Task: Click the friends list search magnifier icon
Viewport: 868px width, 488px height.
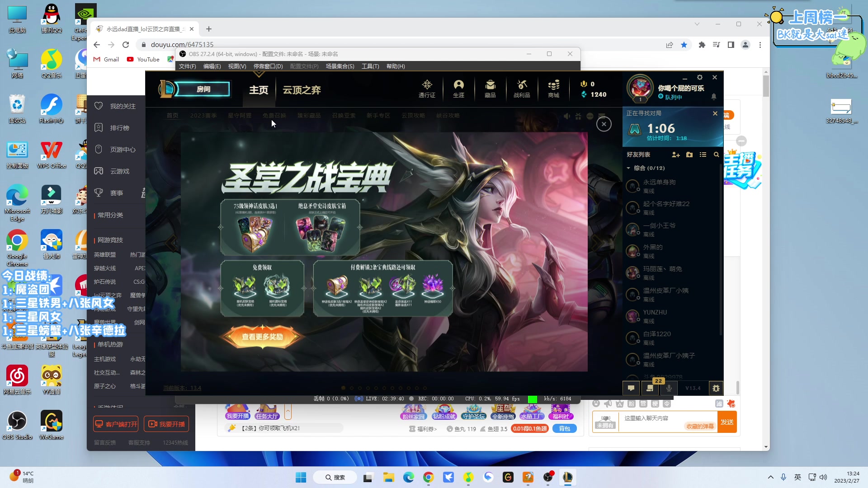Action: pos(716,155)
